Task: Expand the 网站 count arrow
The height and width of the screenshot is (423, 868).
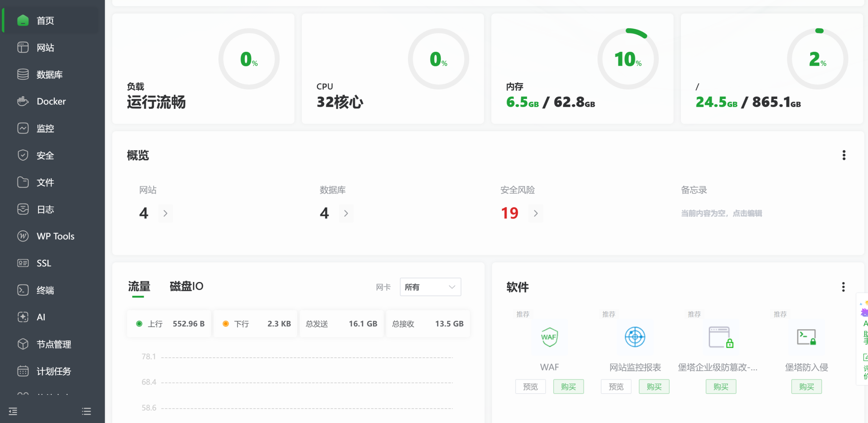Action: pyautogui.click(x=165, y=213)
